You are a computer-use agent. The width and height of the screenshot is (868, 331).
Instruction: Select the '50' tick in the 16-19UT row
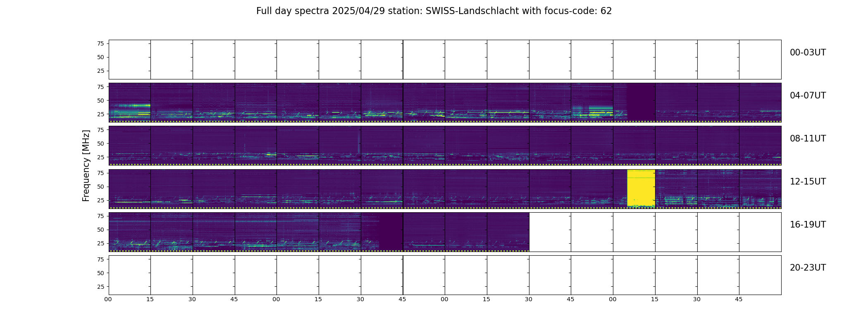pyautogui.click(x=100, y=229)
